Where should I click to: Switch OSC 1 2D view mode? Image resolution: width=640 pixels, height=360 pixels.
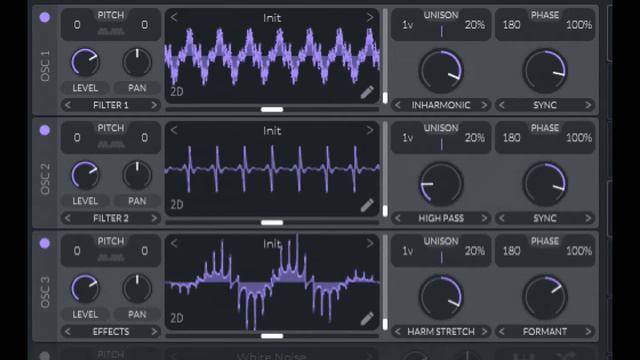177,92
